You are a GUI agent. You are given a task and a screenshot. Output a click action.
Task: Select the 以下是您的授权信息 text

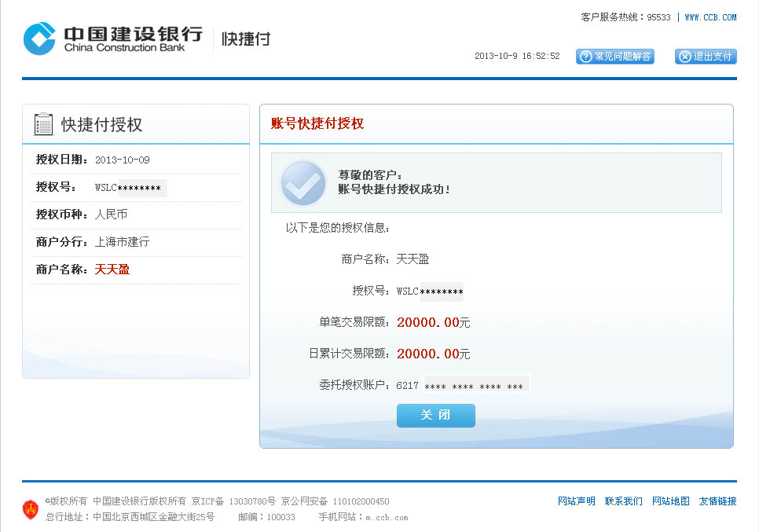click(x=337, y=228)
